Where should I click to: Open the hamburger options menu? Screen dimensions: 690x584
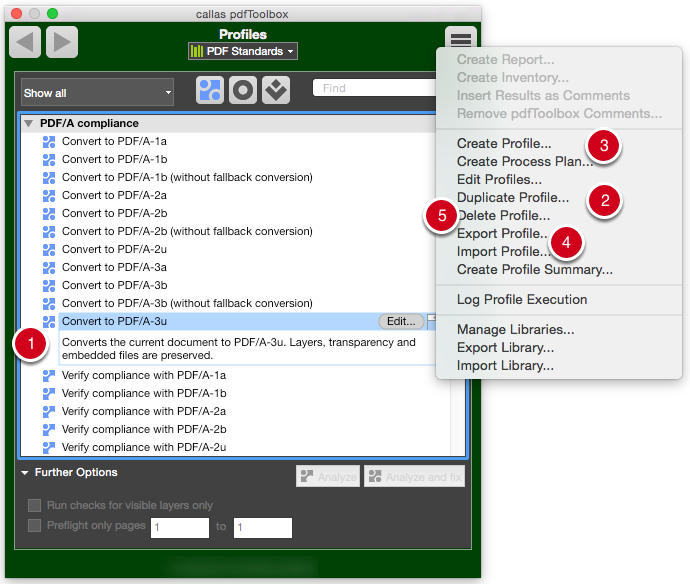[461, 39]
